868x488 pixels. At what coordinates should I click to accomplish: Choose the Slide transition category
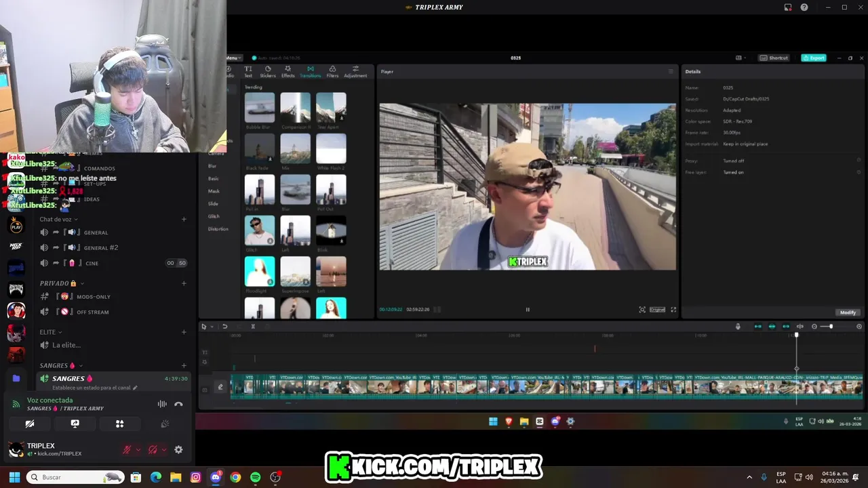coord(213,203)
